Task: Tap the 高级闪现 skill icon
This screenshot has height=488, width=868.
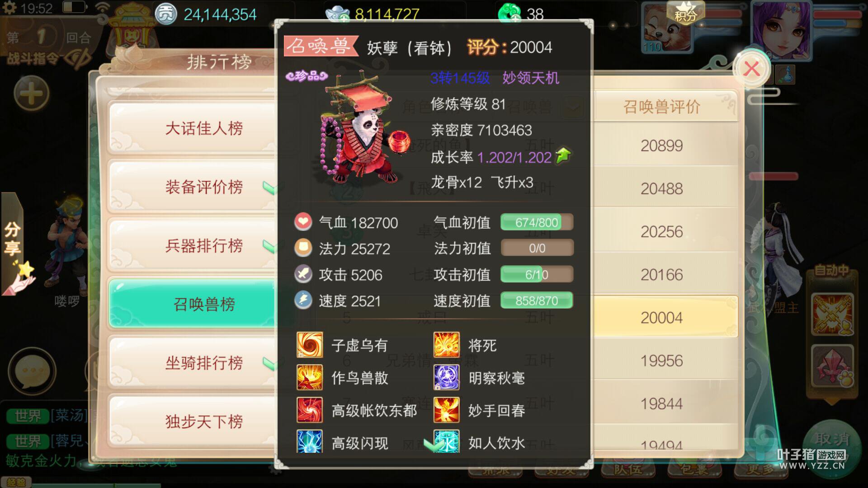Action: click(x=310, y=441)
